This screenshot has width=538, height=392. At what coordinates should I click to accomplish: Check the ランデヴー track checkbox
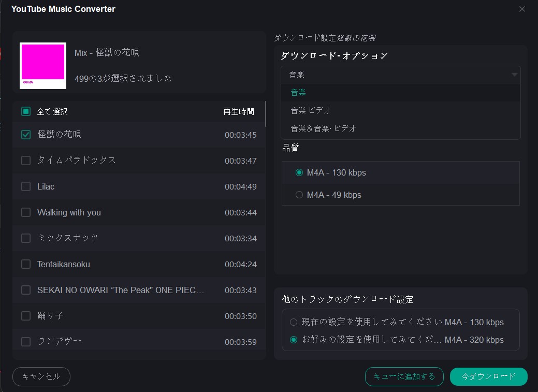26,342
